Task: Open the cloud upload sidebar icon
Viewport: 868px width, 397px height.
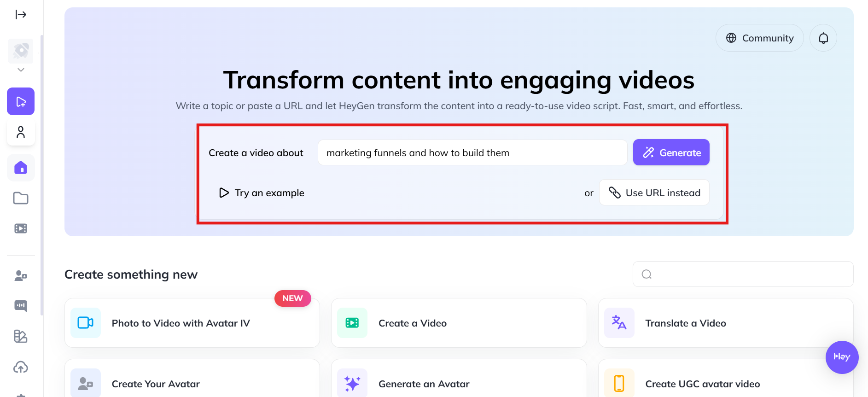Action: (21, 367)
